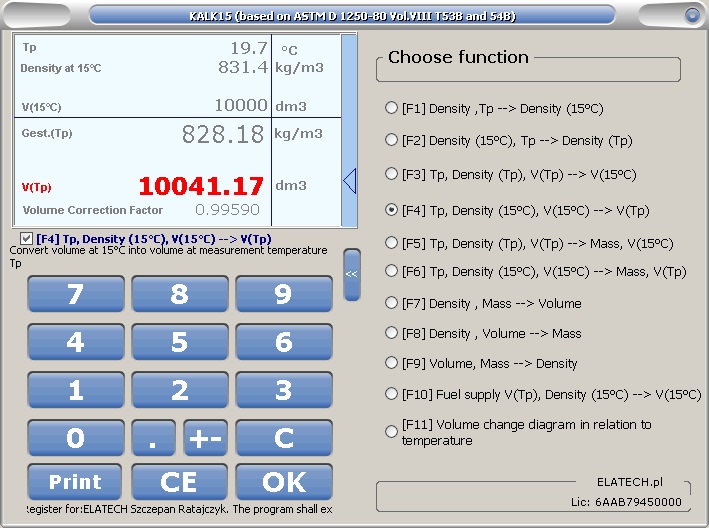Toggle the [F4] function description checkbox
Screen dimensions: 709x528
26,238
